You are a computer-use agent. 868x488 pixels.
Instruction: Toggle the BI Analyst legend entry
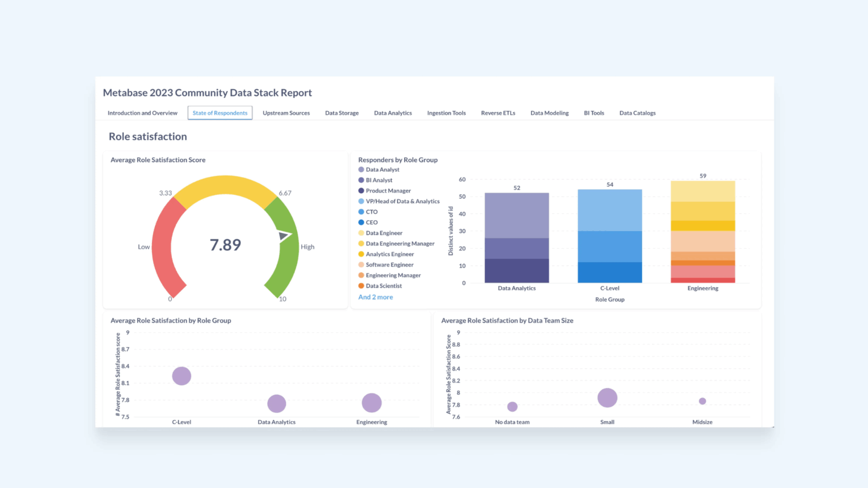[x=375, y=180]
